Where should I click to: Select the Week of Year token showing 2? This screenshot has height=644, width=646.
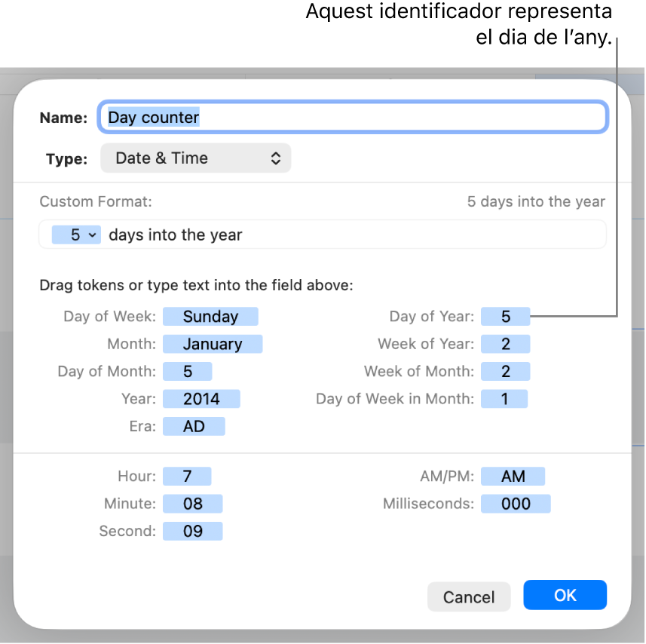[x=505, y=344]
